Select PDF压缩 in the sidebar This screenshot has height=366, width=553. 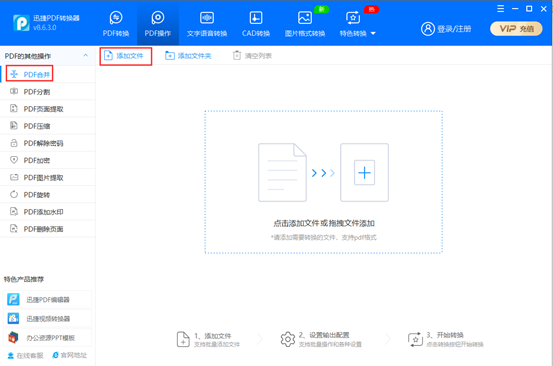point(48,126)
